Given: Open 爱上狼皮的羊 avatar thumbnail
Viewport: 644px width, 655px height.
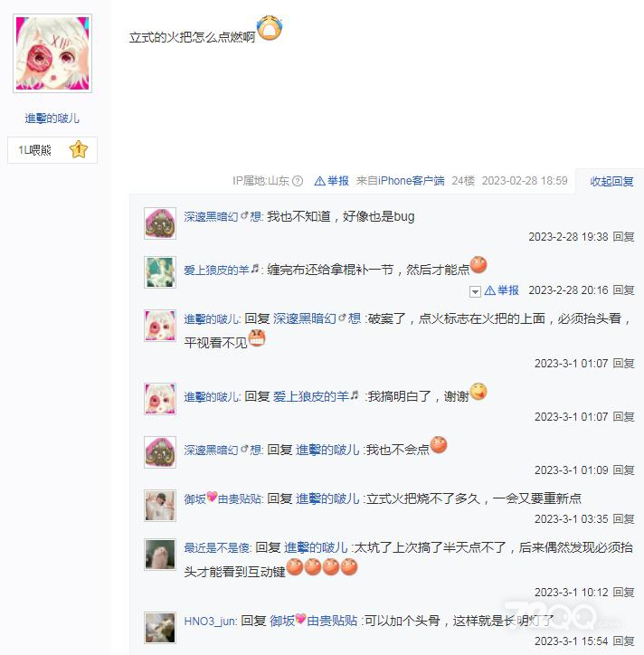Looking at the screenshot, I should click(x=160, y=272).
